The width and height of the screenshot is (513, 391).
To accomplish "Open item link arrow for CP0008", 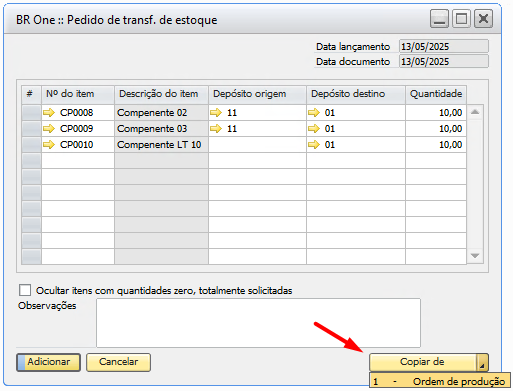I will click(x=49, y=113).
